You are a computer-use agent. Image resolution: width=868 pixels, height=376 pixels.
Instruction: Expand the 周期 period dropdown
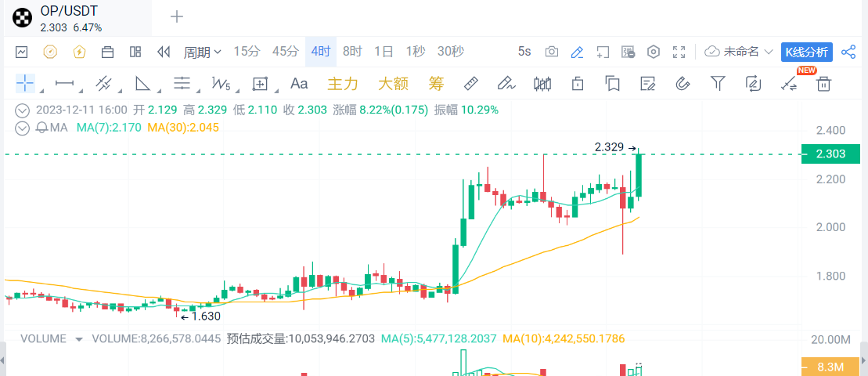click(x=202, y=52)
